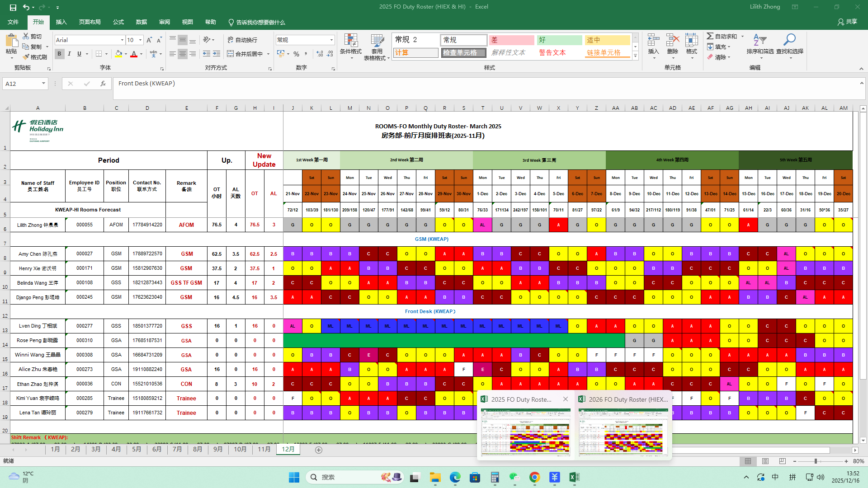
Task: Select the 2026 FO Duty Roster thumbnail
Action: (x=623, y=432)
